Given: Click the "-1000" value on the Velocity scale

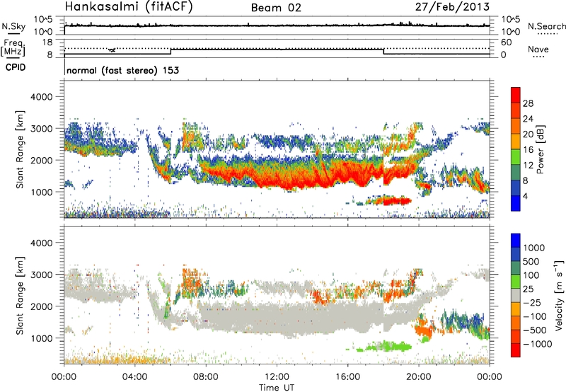Looking at the screenshot, I should pyautogui.click(x=538, y=344).
